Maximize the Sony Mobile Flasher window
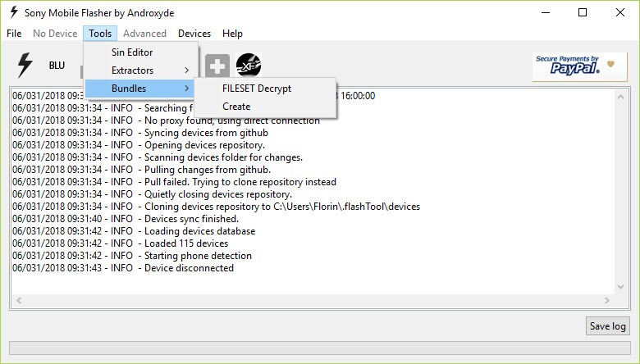This screenshot has width=640, height=364. click(583, 12)
